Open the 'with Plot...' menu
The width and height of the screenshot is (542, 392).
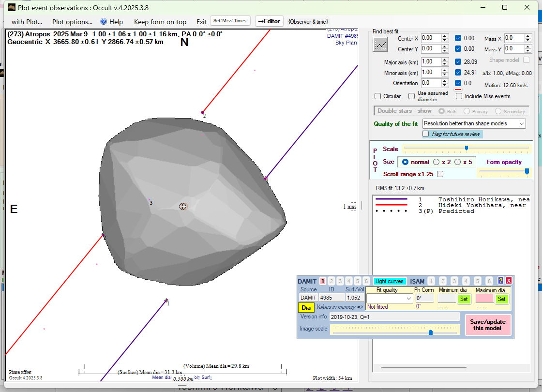[27, 22]
